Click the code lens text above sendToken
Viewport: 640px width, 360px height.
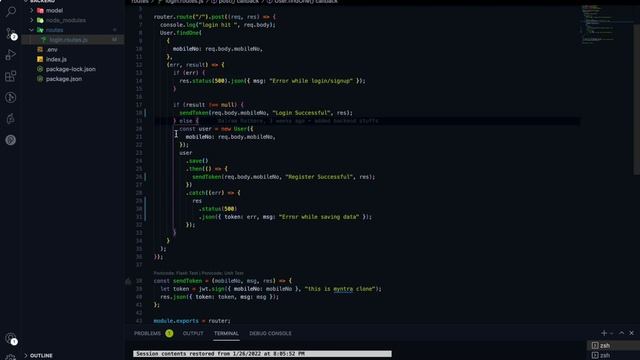pos(198,273)
